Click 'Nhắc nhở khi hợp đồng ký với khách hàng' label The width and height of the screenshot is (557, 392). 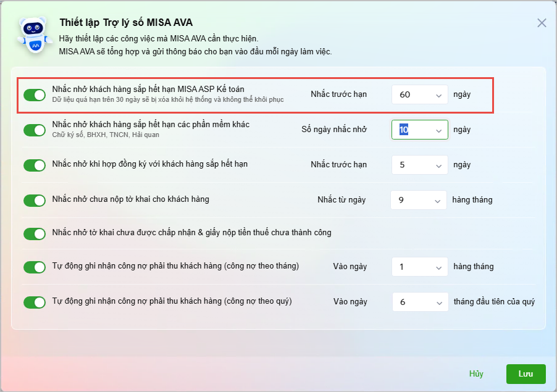point(150,164)
